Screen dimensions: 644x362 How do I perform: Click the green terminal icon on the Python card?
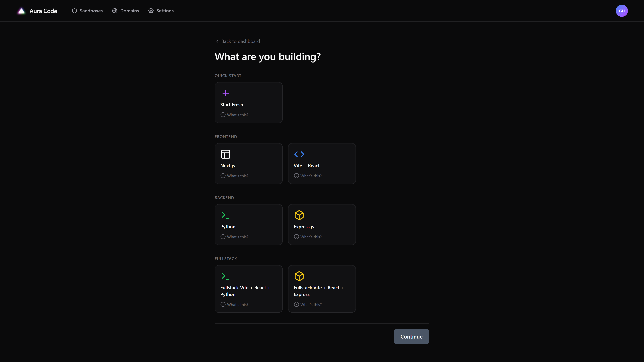click(226, 215)
